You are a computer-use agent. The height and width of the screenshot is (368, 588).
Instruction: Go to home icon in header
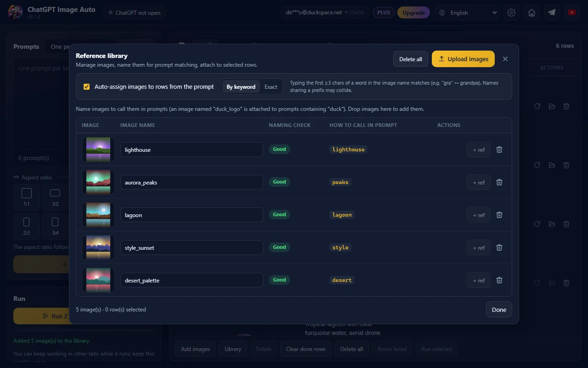click(x=531, y=13)
